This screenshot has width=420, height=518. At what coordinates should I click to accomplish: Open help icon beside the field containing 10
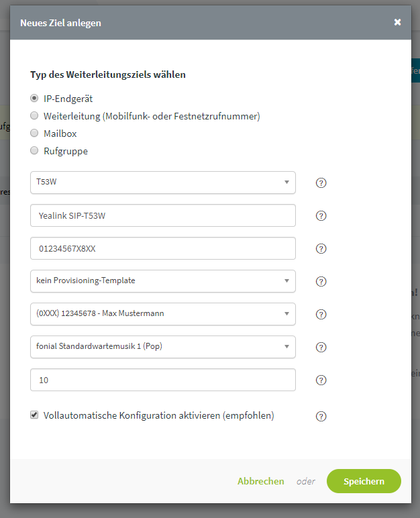321,380
